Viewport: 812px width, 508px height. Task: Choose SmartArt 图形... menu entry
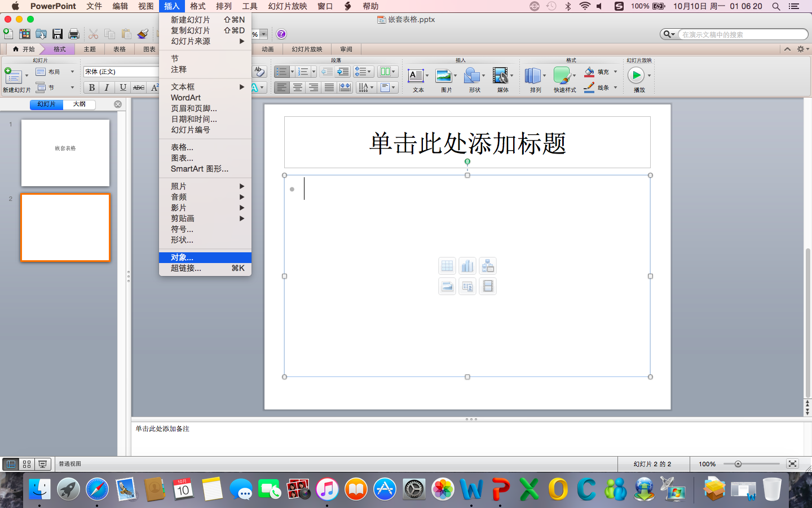point(205,169)
